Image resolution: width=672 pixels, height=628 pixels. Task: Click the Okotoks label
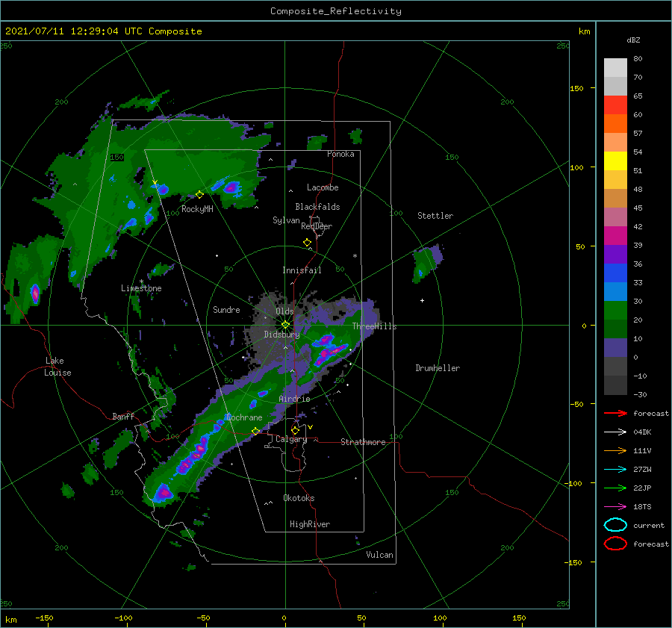tap(299, 498)
